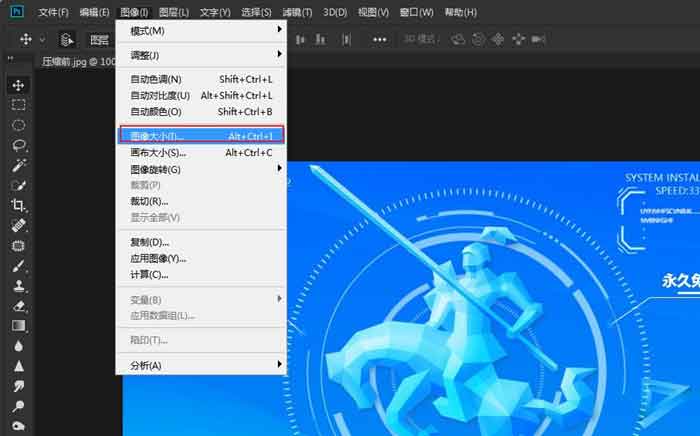
Task: Open the 帮助(H) menu
Action: pyautogui.click(x=460, y=12)
